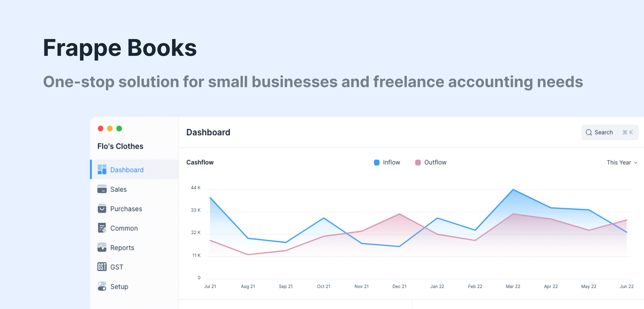Select the Dashboard icon in the sidebar
644x309 pixels.
tap(102, 170)
